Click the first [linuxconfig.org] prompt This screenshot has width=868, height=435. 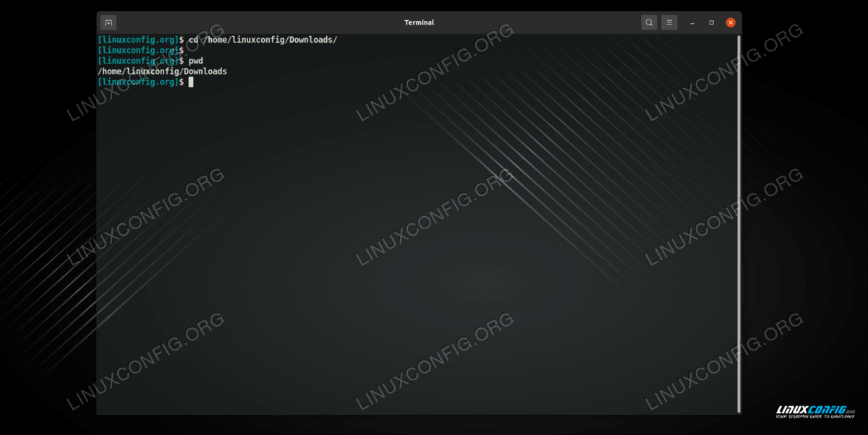click(x=137, y=40)
